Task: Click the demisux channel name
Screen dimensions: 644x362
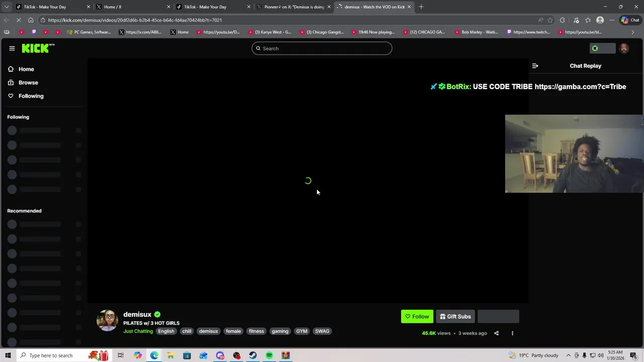Action: coord(137,314)
